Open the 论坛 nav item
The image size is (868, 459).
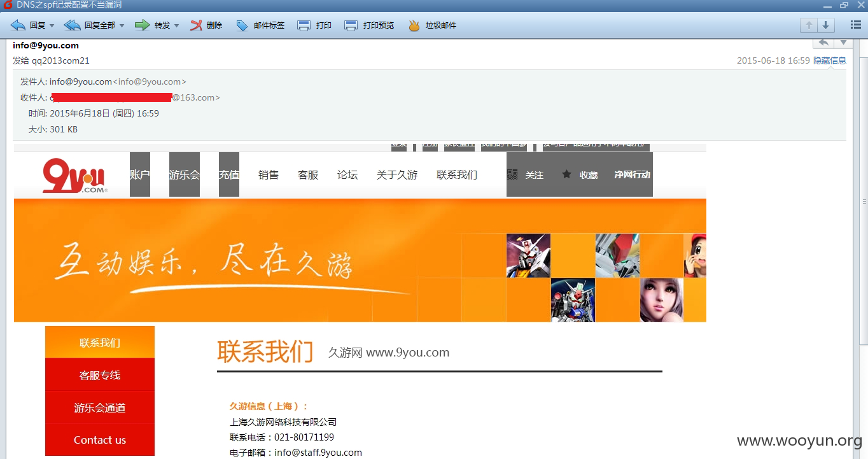pos(347,174)
